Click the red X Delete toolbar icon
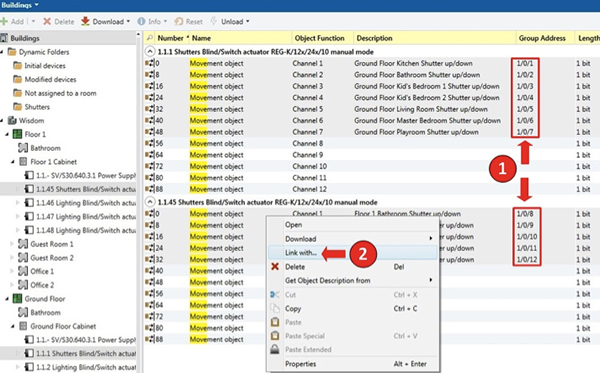 [47, 21]
